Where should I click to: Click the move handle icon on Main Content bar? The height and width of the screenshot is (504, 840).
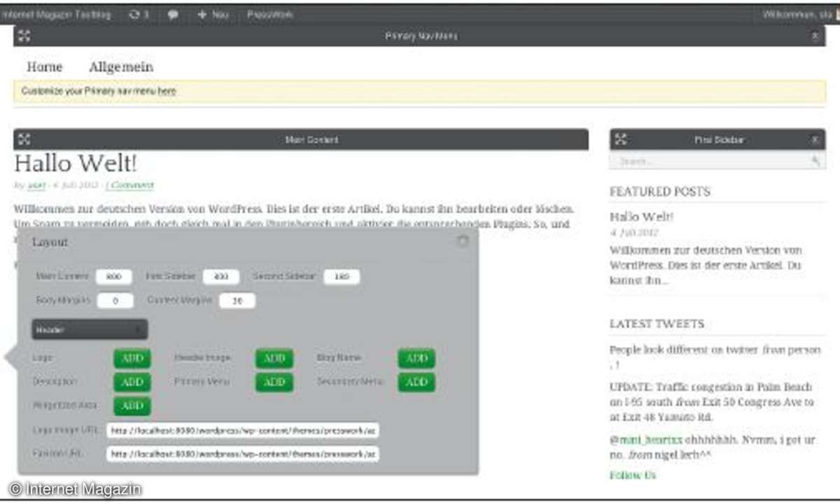pyautogui.click(x=24, y=139)
